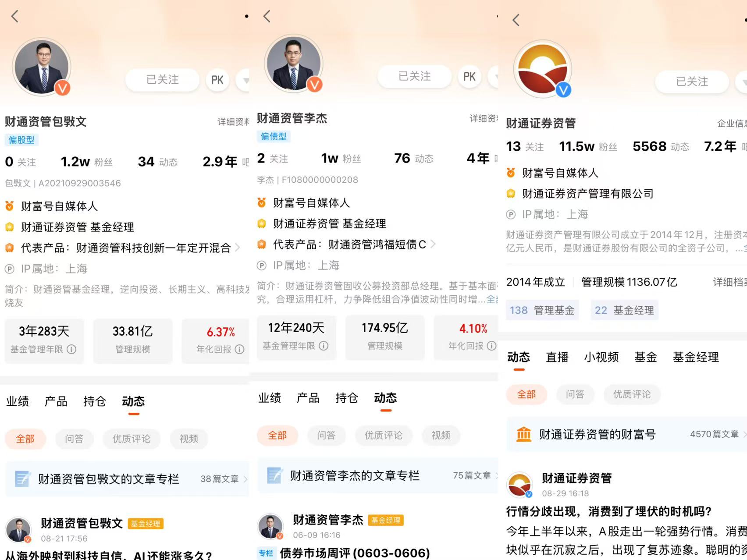Tap back arrow on 财通证券资管 profile
747x560 pixels.
(516, 20)
